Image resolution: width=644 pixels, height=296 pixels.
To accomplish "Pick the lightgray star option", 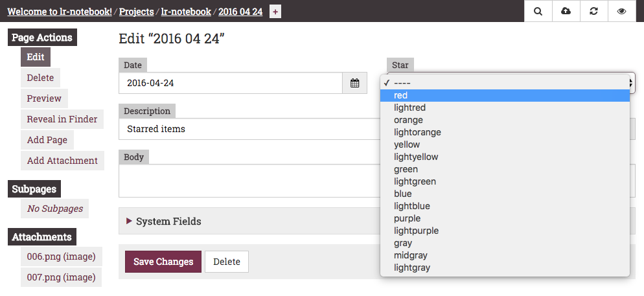I will [x=505, y=268].
